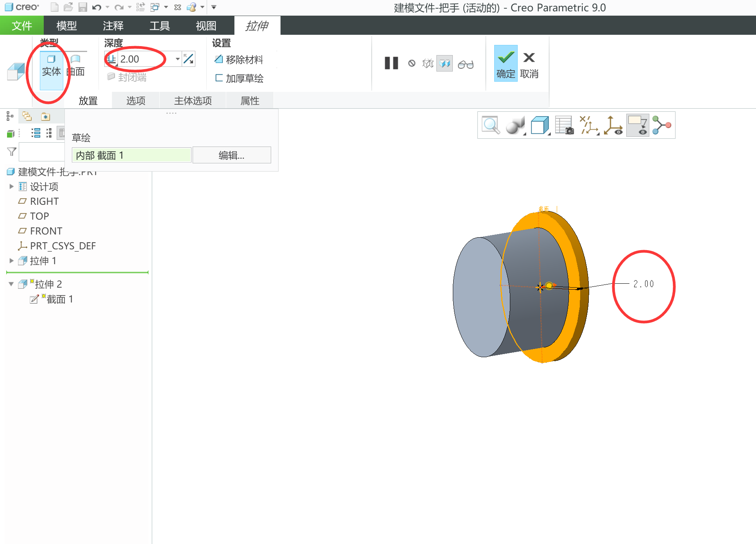Open the saved orientations cube icon

540,125
